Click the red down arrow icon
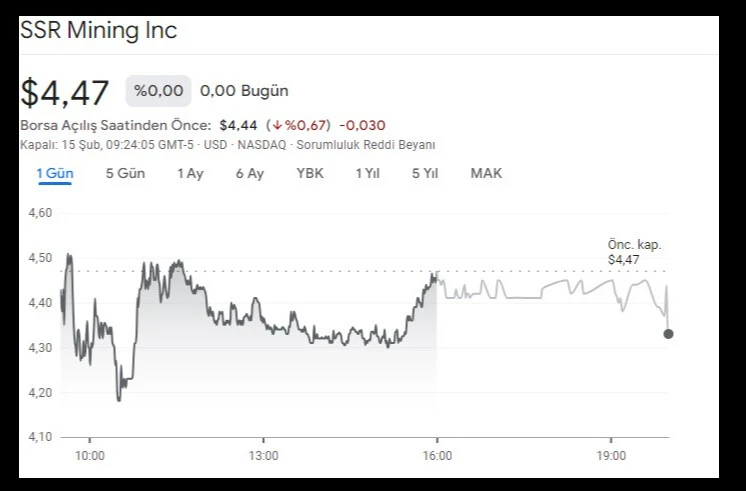746x491 pixels. 278,125
